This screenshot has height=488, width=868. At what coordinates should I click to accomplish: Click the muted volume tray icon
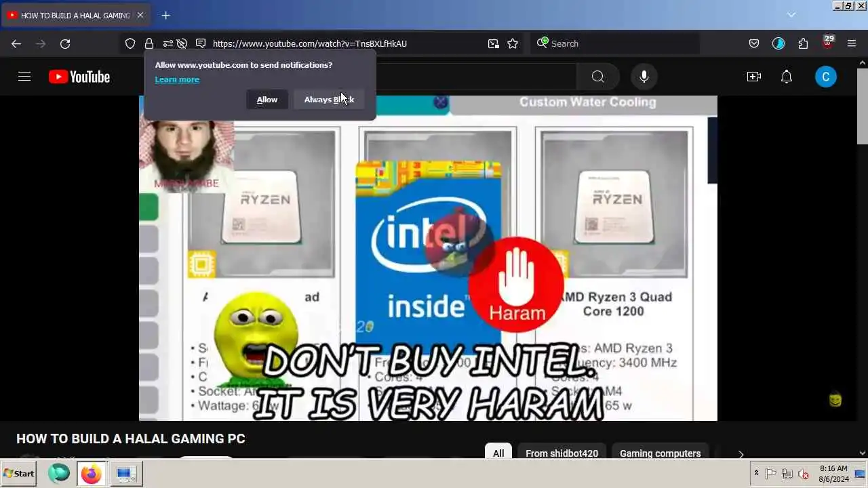(804, 474)
